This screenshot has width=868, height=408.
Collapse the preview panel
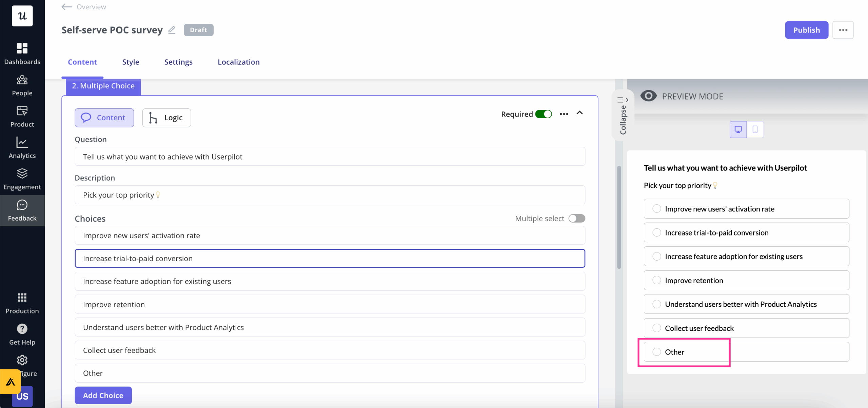tap(623, 115)
